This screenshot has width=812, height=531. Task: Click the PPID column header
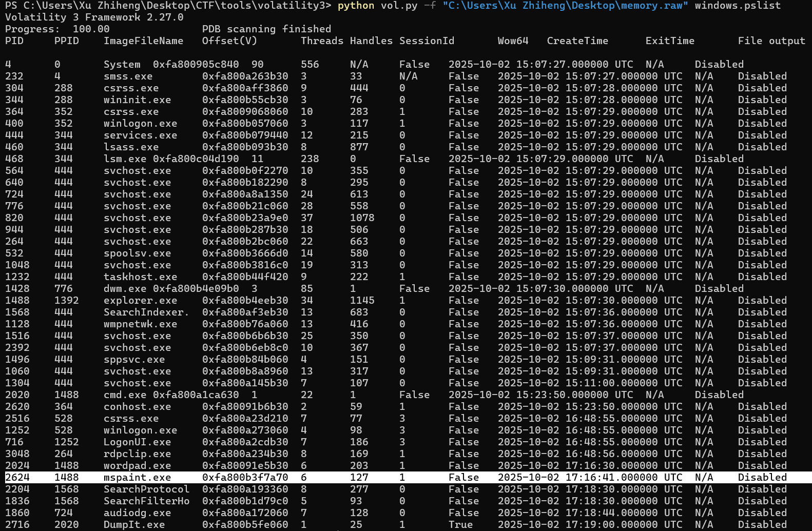tap(67, 41)
